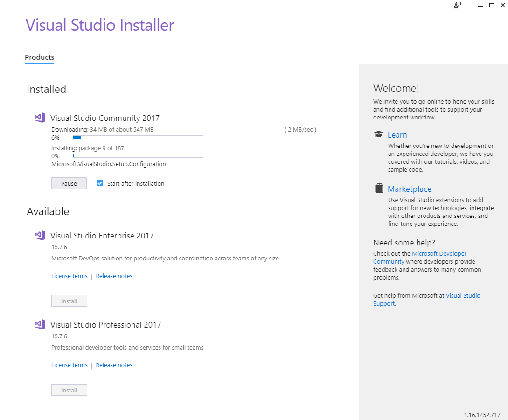Minimize the Visual Studio Installer window
Image resolution: width=508 pixels, height=420 pixels.
(x=480, y=6)
